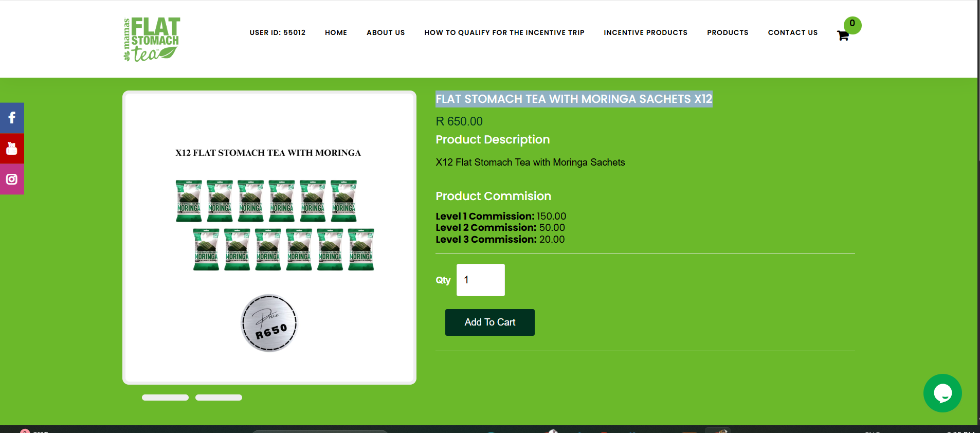This screenshot has width=980, height=433.
Task: Focus the Qty quantity field
Action: [481, 280]
